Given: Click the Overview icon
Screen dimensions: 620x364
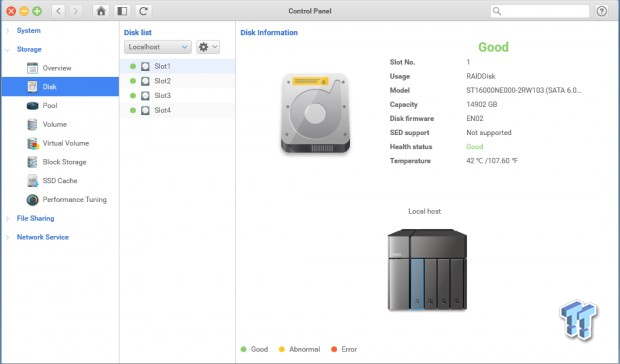Looking at the screenshot, I should coord(32,68).
